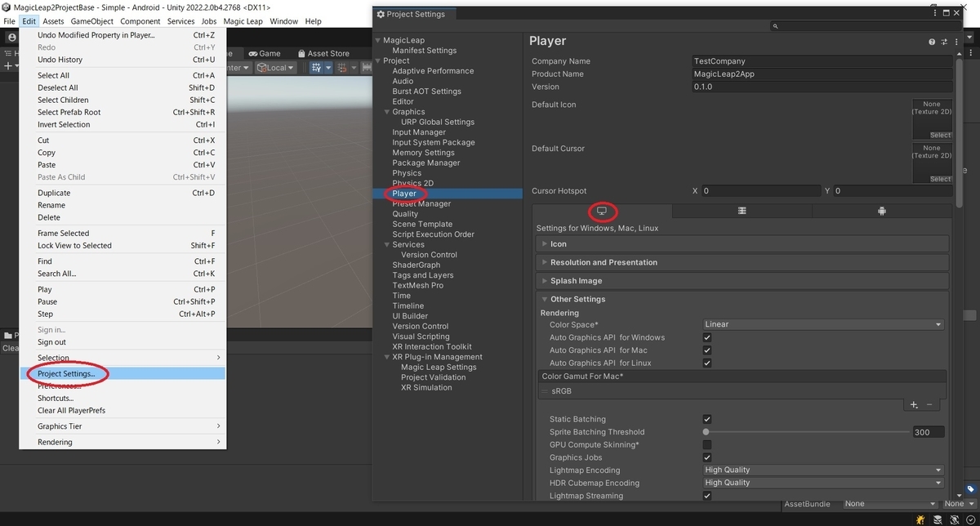The width and height of the screenshot is (980, 526).
Task: Switch to the Game tab
Action: [265, 53]
